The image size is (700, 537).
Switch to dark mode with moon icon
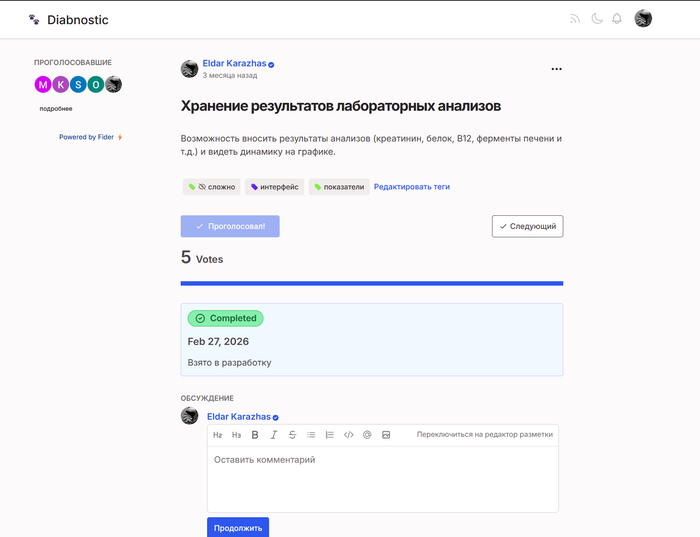597,19
